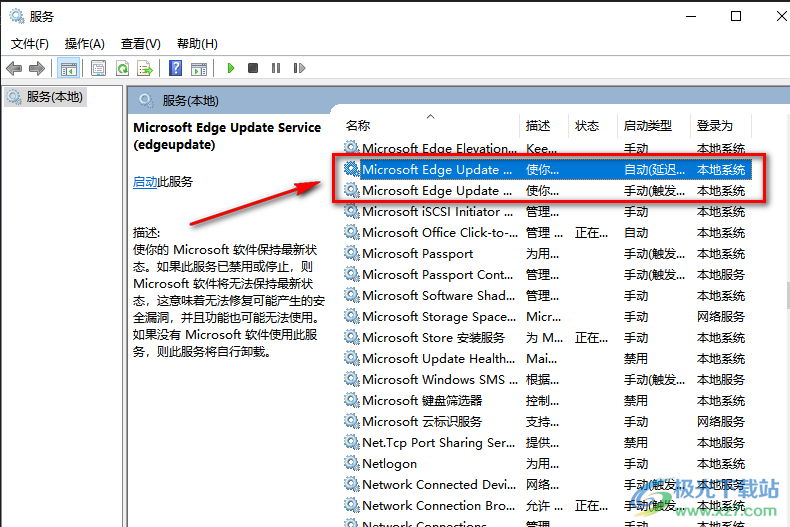Click gear icon of Microsoft Update Health
790x527 pixels.
pos(352,358)
